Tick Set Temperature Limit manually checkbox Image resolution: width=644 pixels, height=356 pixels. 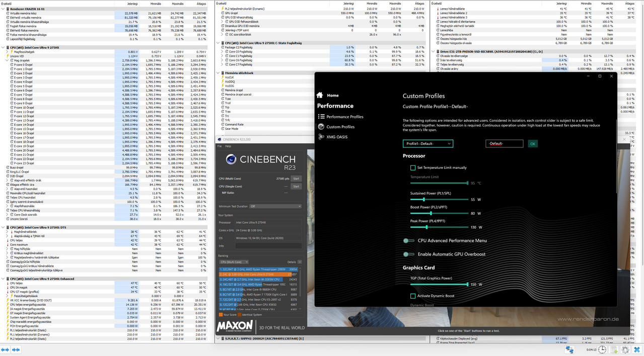[413, 167]
